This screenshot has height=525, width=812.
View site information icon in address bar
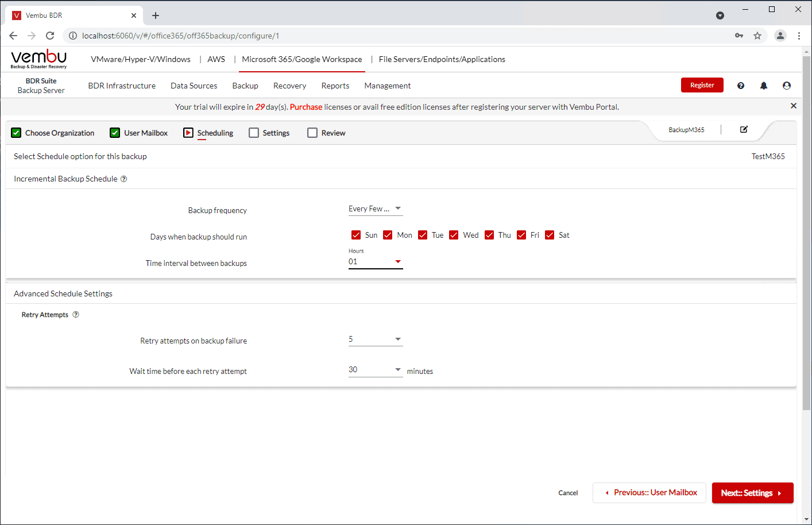73,36
